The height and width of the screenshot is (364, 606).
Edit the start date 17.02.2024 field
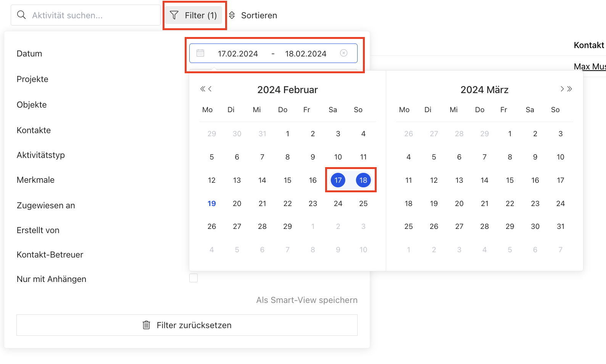(x=238, y=54)
